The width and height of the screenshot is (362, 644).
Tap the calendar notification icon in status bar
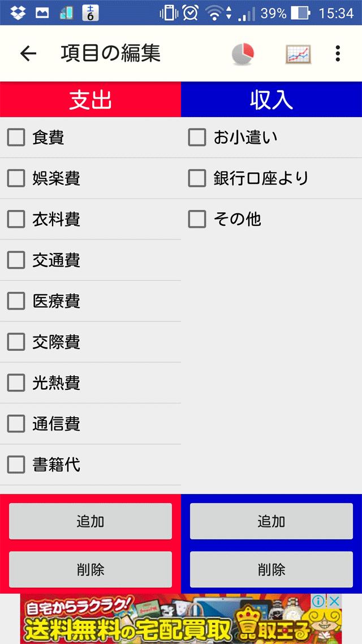tap(90, 12)
